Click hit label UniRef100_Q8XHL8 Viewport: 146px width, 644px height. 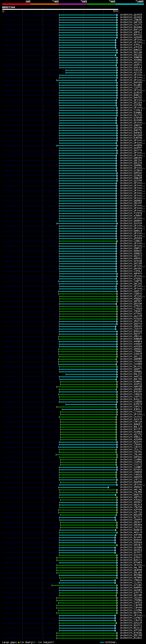click(131, 550)
